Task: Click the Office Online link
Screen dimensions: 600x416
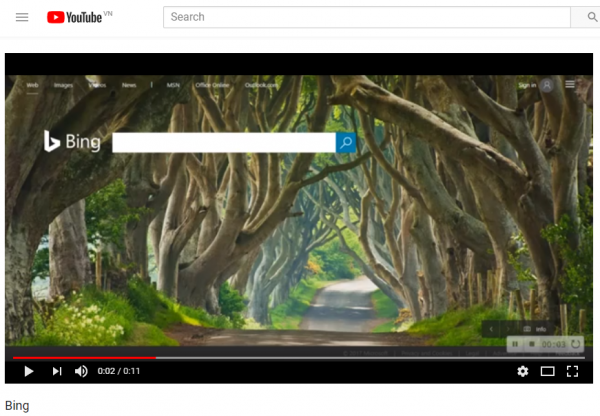Action: pyautogui.click(x=212, y=85)
